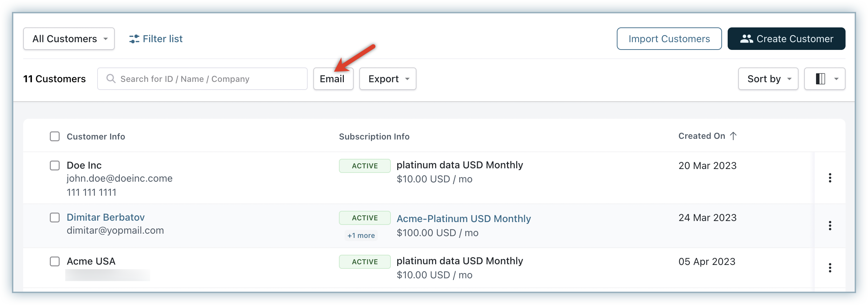
Task: Open three-dot menu for Acme USA
Action: coord(830,268)
